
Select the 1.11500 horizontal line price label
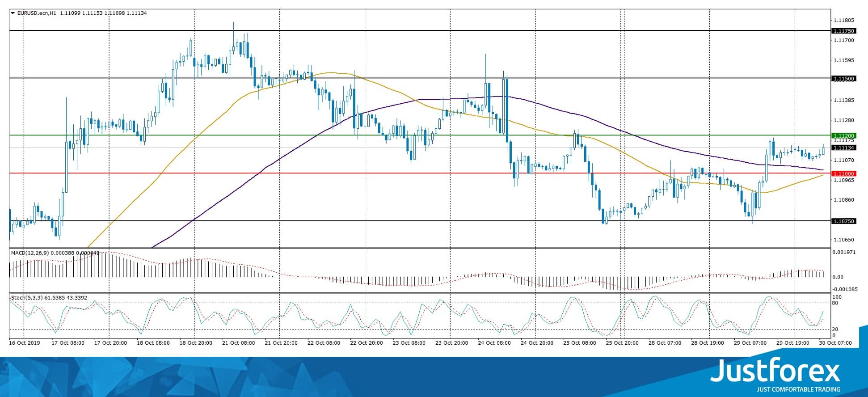point(843,79)
